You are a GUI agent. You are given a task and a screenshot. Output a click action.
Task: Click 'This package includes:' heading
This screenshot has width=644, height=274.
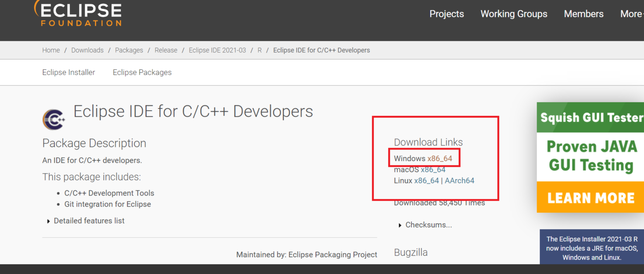pos(91,177)
